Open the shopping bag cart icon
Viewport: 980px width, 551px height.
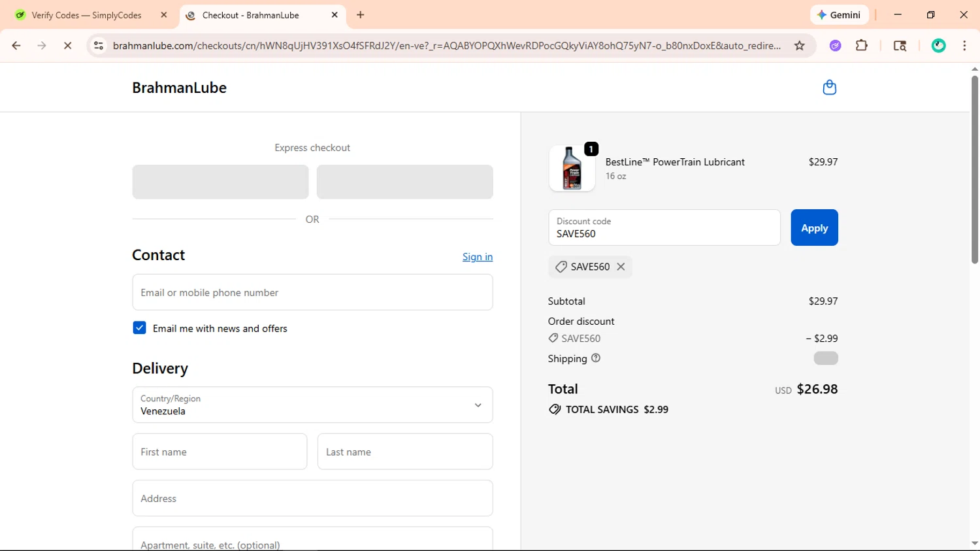(829, 88)
